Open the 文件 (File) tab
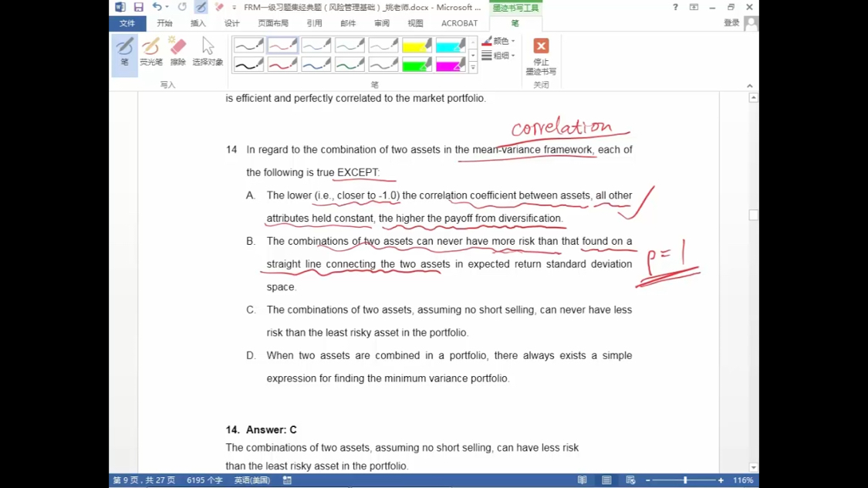 127,23
